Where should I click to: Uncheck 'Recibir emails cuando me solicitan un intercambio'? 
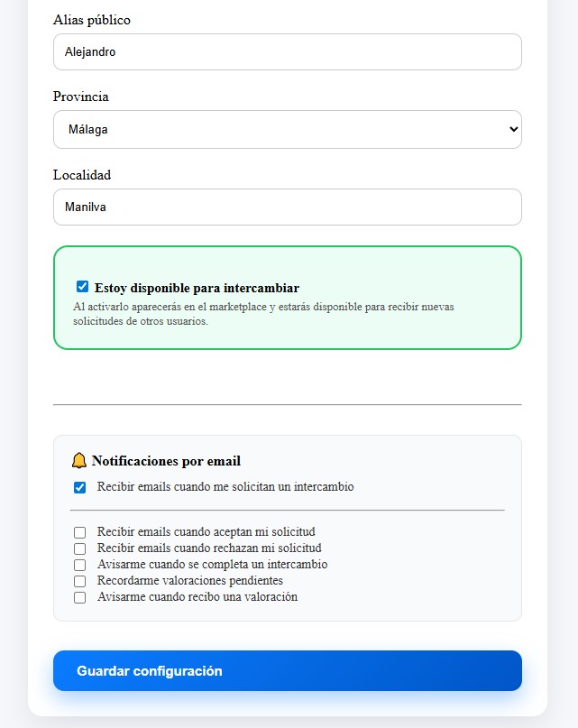pos(81,486)
